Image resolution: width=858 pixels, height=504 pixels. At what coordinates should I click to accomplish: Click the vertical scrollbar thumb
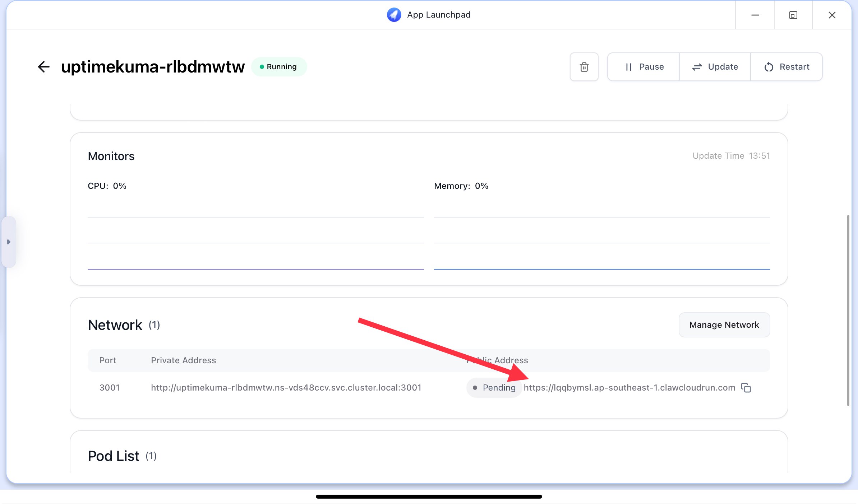848,311
